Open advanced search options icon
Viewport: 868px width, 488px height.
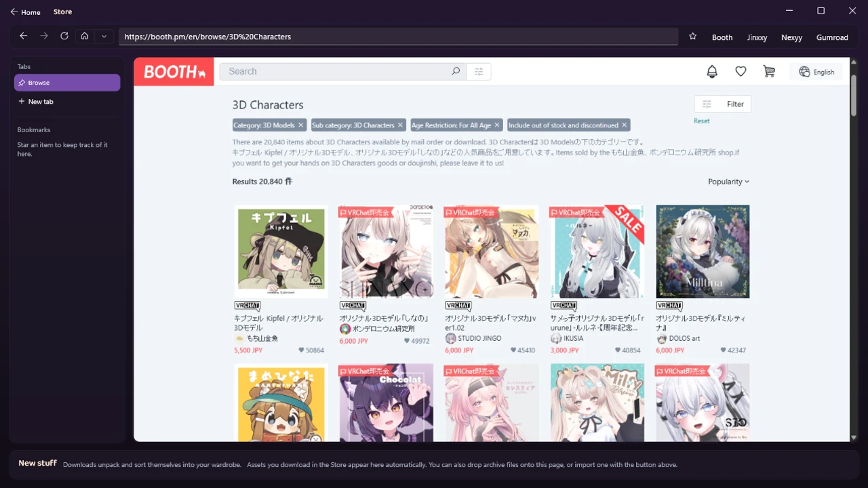click(479, 71)
